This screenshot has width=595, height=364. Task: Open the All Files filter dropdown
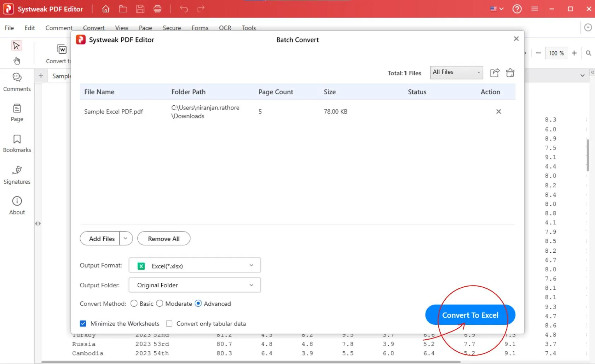tap(456, 72)
